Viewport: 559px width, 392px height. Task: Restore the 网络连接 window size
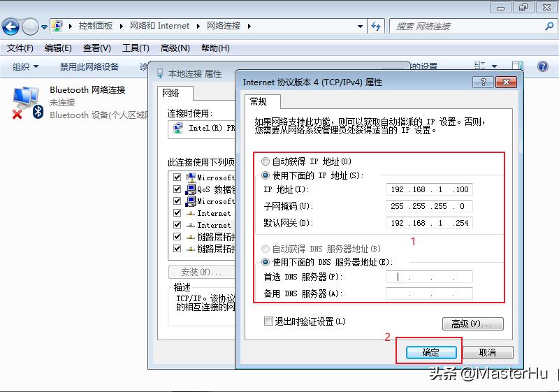[523, 8]
